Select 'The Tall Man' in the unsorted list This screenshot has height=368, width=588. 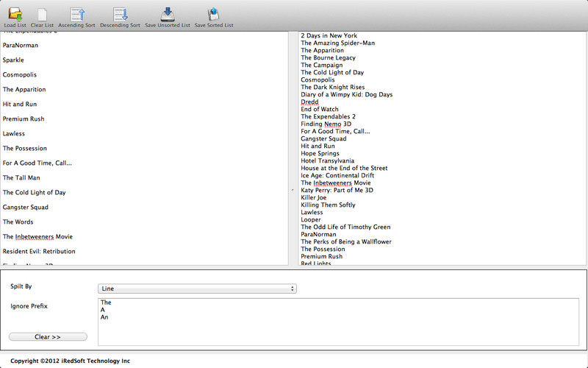click(21, 177)
